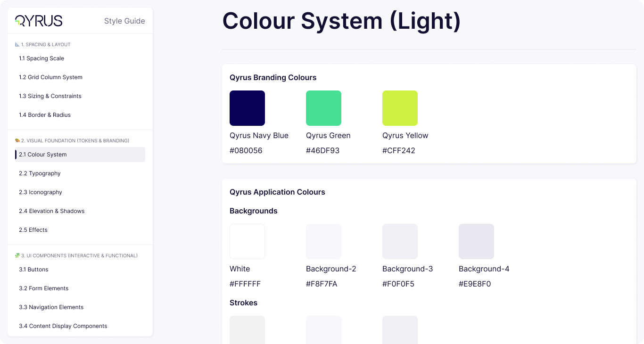Click the hex code #CFF242
This screenshot has height=344, width=644.
[x=399, y=151]
